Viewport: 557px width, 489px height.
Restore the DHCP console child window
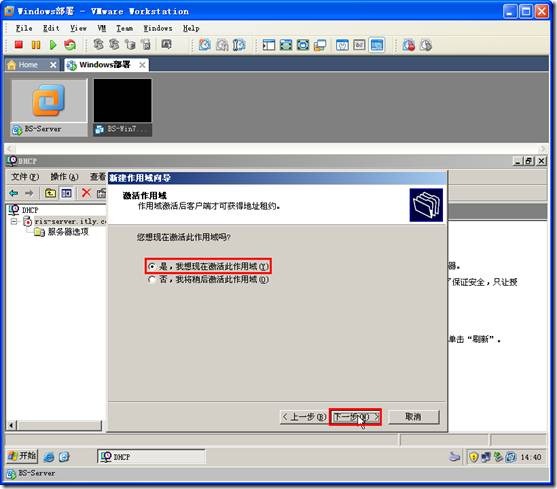point(529,161)
